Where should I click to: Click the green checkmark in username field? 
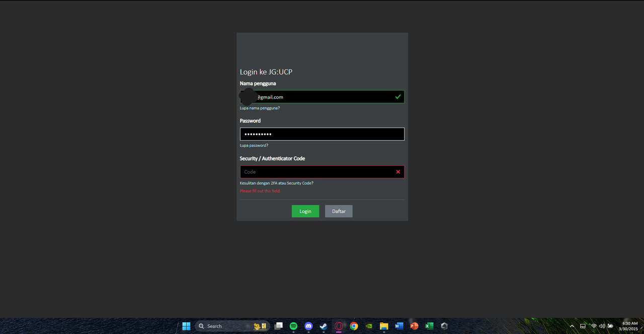398,97
